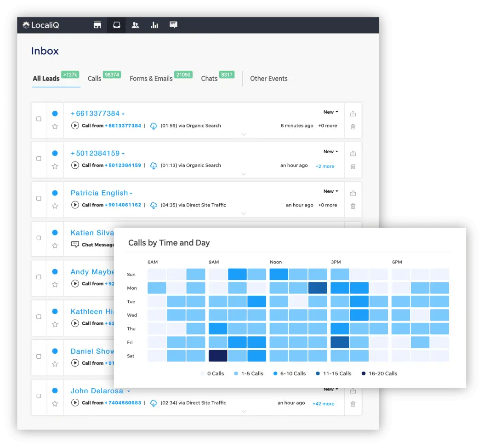Open Katien Silva's chat message icon
Viewport: 484px width, 448px height.
coord(75,244)
